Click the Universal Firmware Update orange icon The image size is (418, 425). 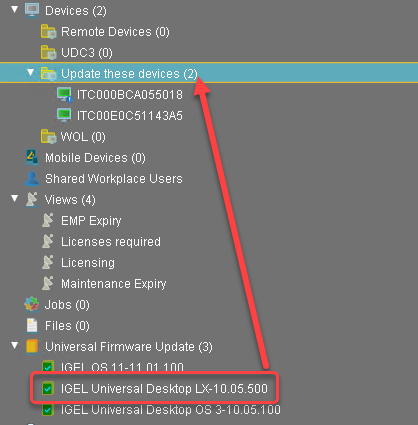[x=32, y=346]
